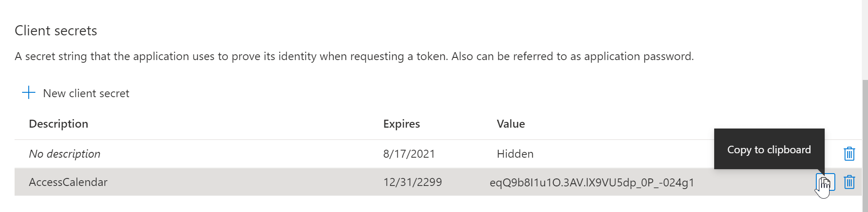The image size is (868, 212).
Task: Click the scrollbar track above the thumb
Action: (865, 40)
